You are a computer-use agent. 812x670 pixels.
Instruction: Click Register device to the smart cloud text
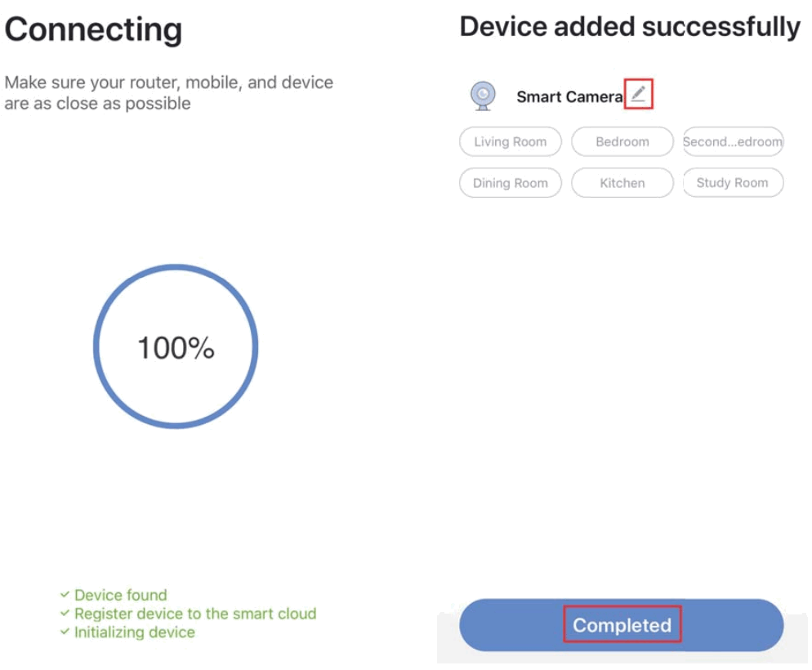tap(194, 614)
